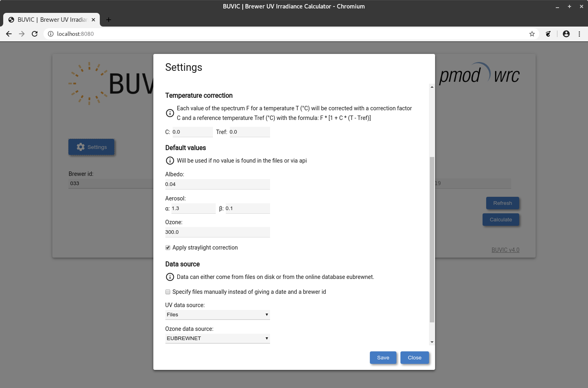This screenshot has height=388, width=588.
Task: Open the Ozone data source dropdown
Action: pos(217,338)
